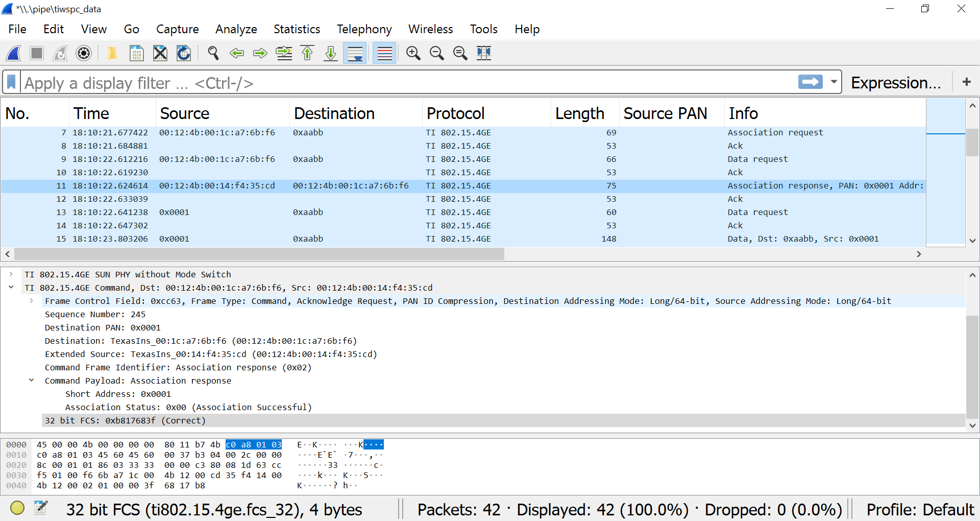Jump to the last packet using the down arrow icon
980x521 pixels.
(331, 53)
